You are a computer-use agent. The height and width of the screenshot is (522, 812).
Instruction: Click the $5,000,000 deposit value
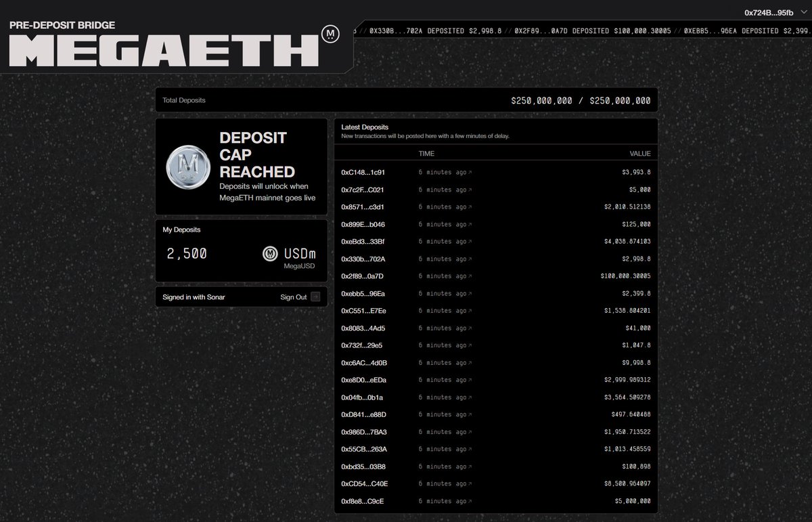click(x=633, y=500)
